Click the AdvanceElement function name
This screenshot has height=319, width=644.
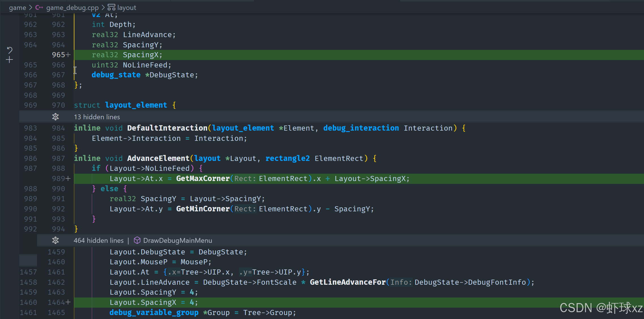[x=158, y=158]
